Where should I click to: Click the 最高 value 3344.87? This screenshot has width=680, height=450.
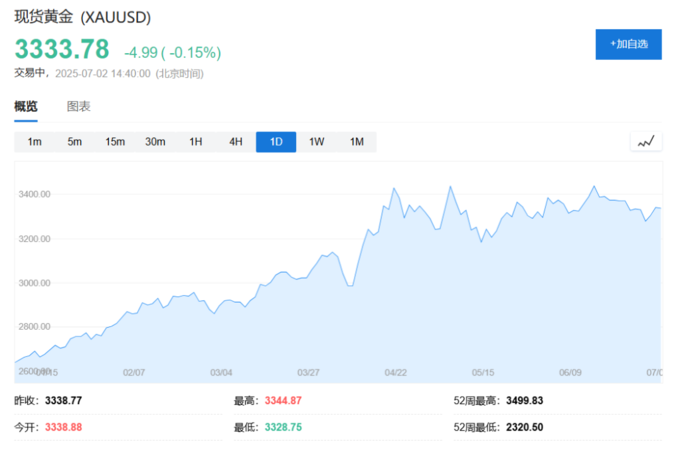(283, 400)
